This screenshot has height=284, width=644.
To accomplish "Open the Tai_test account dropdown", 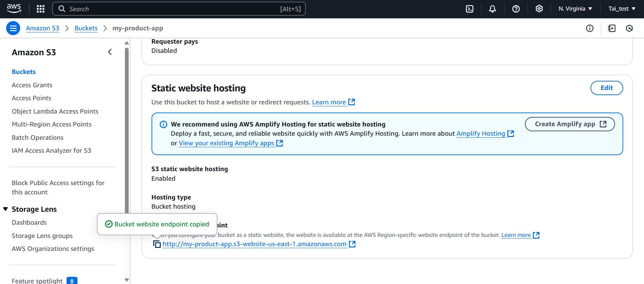I will coord(622,9).
